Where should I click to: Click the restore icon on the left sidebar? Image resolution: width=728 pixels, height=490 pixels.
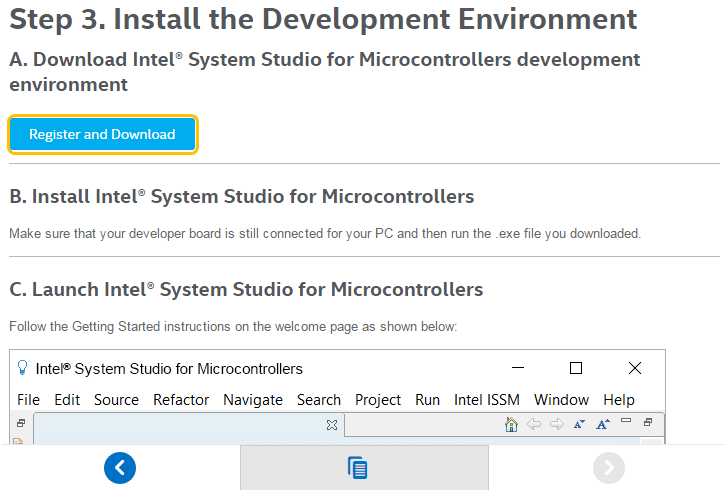21,423
